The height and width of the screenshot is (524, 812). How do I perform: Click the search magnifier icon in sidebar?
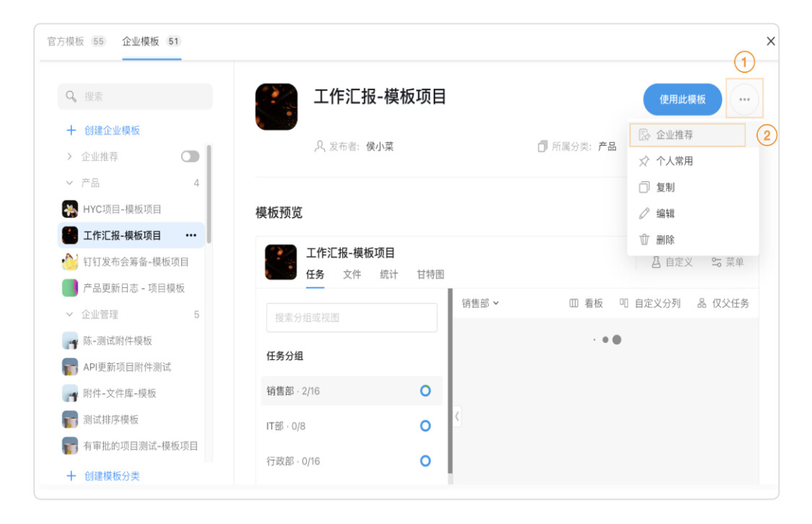[71, 96]
